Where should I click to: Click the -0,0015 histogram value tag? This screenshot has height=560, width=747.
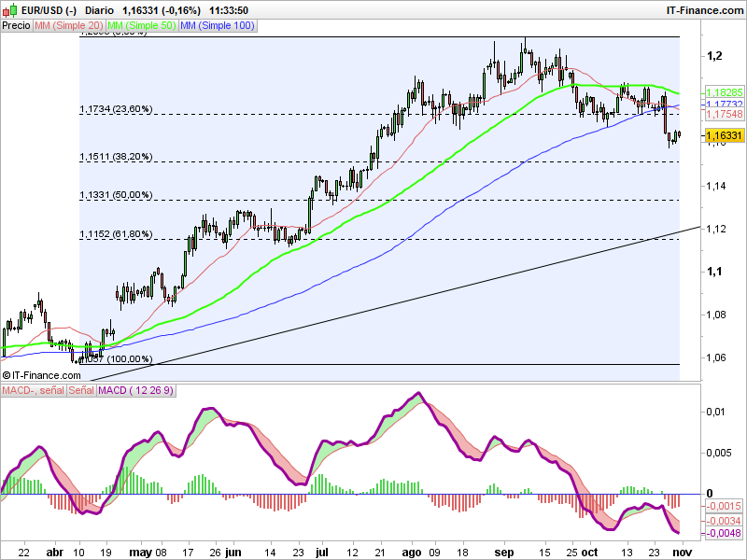(723, 506)
